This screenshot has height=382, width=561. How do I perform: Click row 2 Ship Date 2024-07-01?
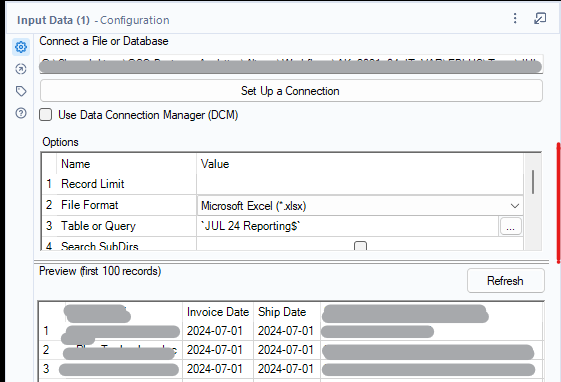click(x=286, y=350)
